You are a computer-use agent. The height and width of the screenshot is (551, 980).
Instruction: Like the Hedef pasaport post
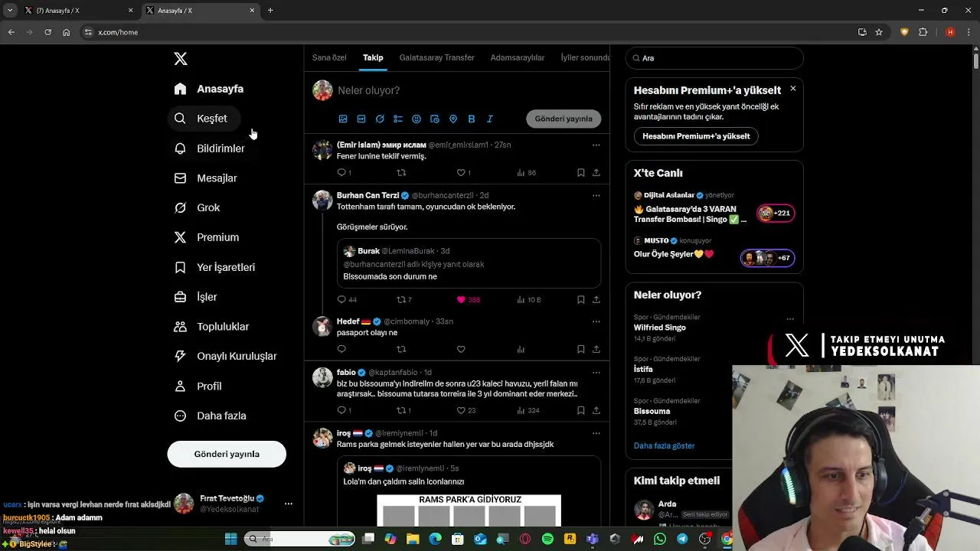point(461,349)
